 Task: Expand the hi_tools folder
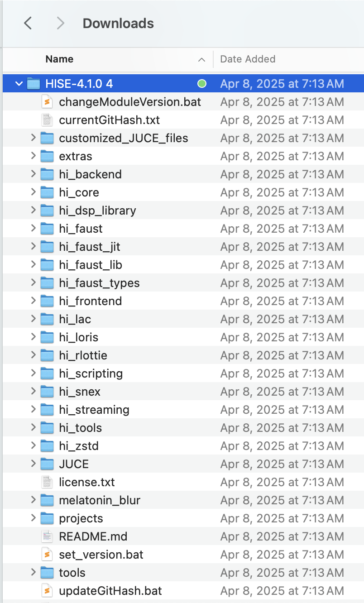pyautogui.click(x=33, y=428)
